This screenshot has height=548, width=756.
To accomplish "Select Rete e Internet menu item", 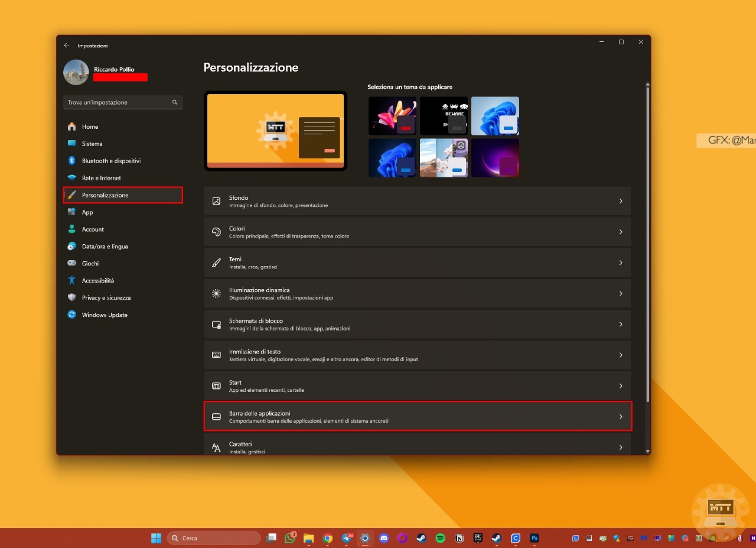I will 102,178.
